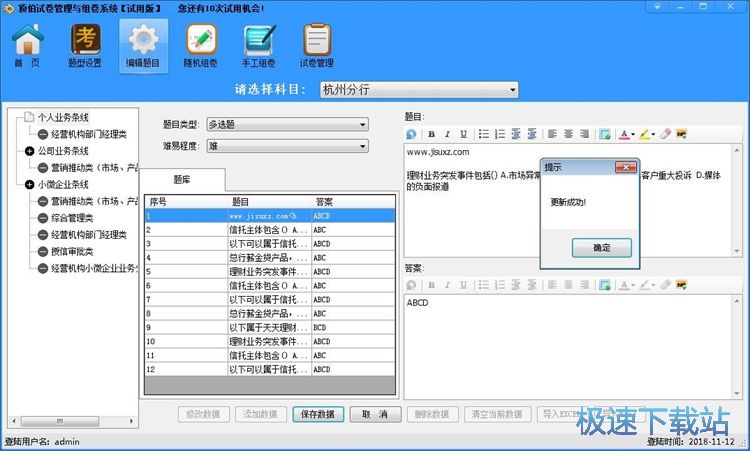Click the 保存数据 button
Image resolution: width=750 pixels, height=451 pixels.
318,414
